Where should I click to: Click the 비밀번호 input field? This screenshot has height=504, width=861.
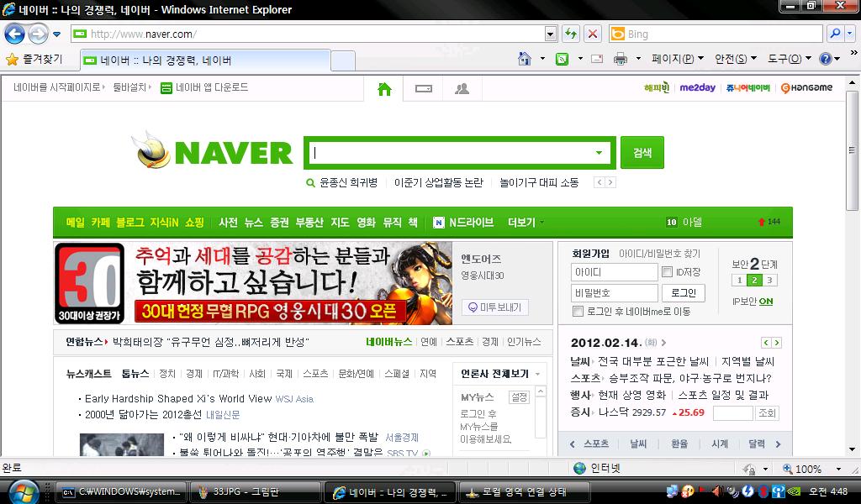614,293
